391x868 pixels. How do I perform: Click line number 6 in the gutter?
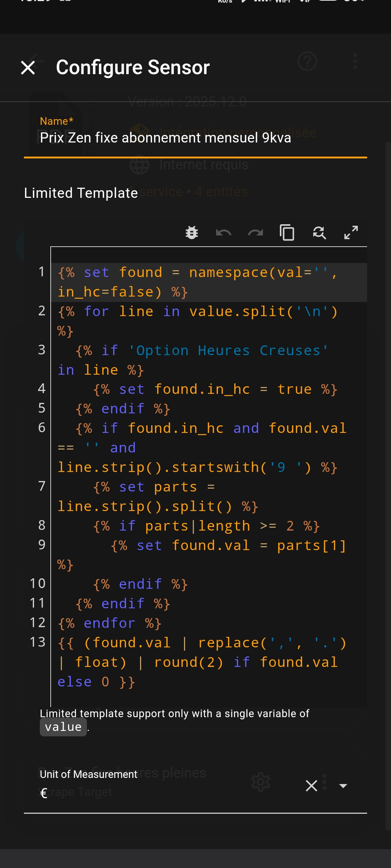coord(42,428)
